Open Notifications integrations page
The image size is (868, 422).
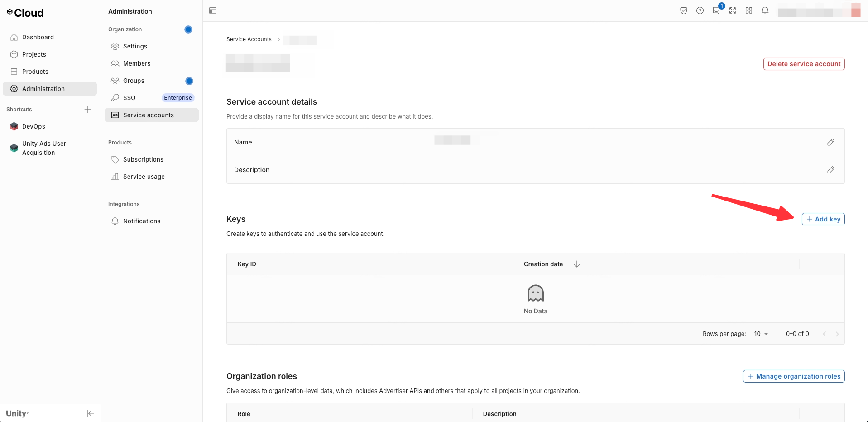(152, 221)
